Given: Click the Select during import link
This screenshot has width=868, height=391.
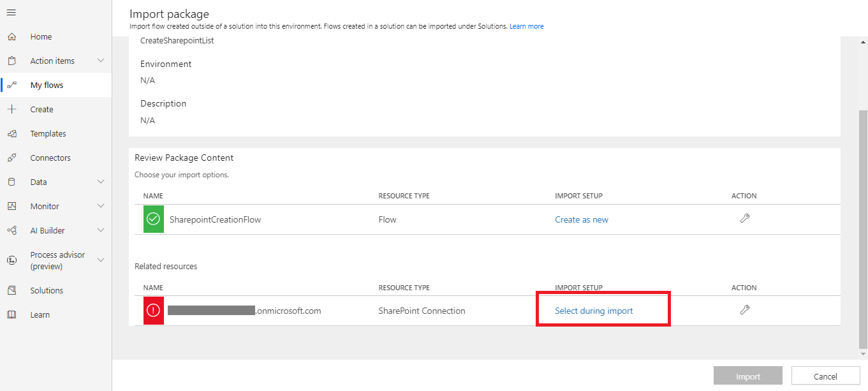Looking at the screenshot, I should [x=594, y=311].
